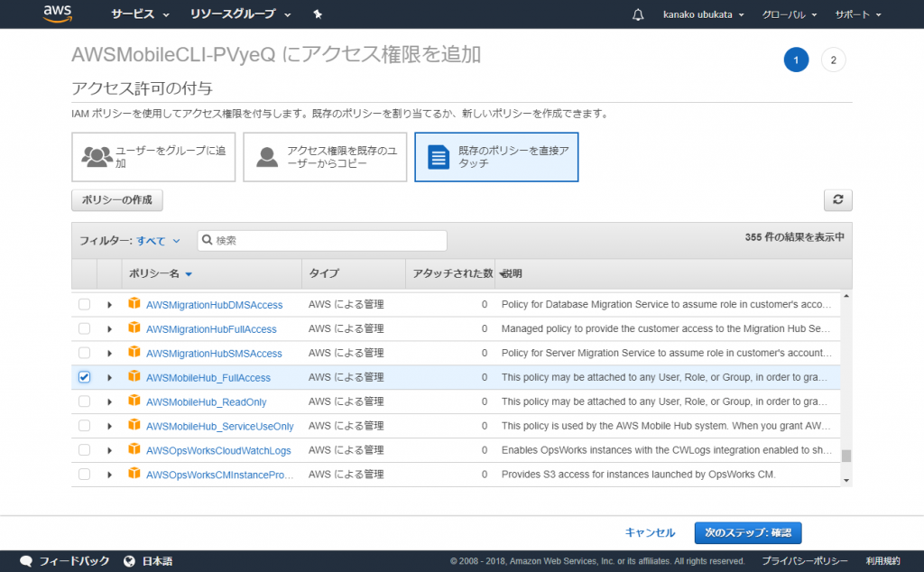The image size is (924, 572).
Task: Open kanako ubukata account menu
Action: tap(703, 14)
